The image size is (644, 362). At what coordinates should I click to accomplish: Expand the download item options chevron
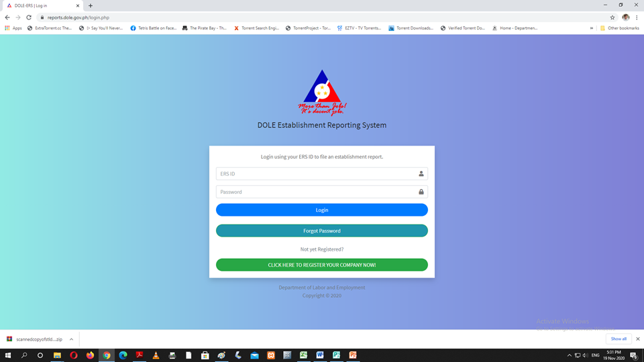72,339
